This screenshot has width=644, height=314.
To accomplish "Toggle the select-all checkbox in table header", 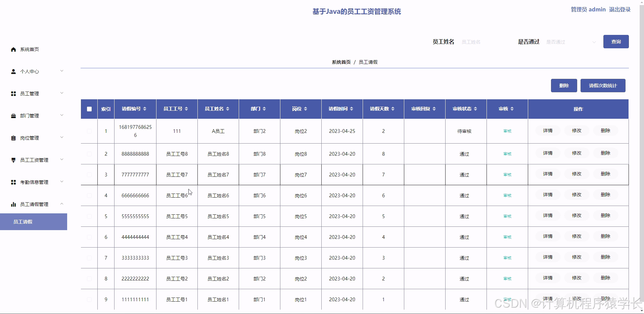I will point(89,109).
